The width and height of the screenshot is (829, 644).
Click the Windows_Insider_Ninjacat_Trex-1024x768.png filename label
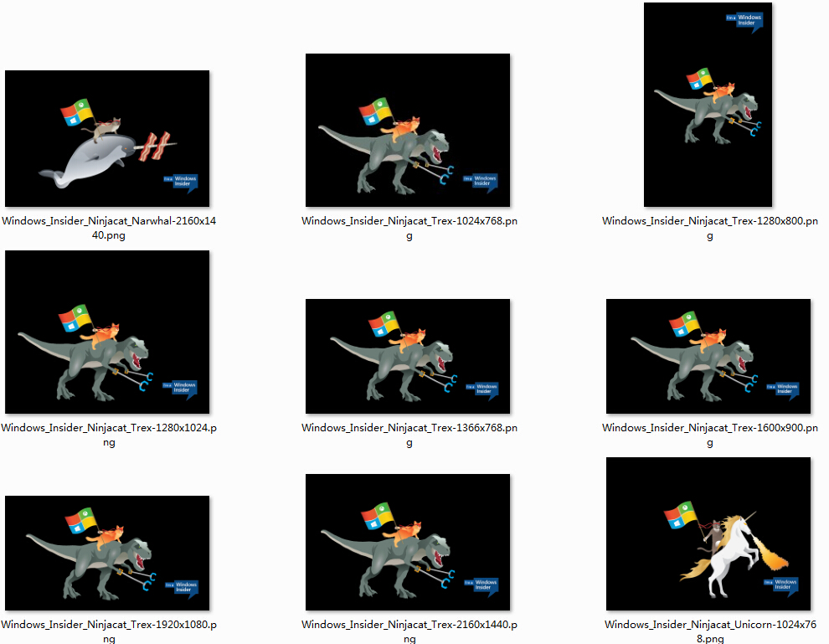click(409, 229)
